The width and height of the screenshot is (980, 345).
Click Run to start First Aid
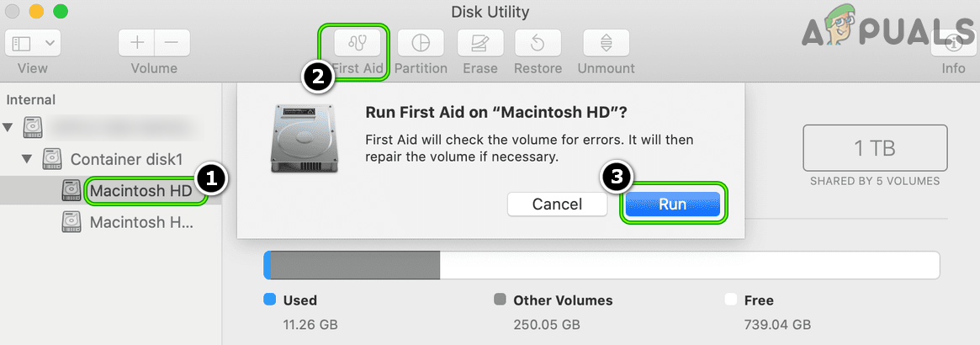pos(672,204)
